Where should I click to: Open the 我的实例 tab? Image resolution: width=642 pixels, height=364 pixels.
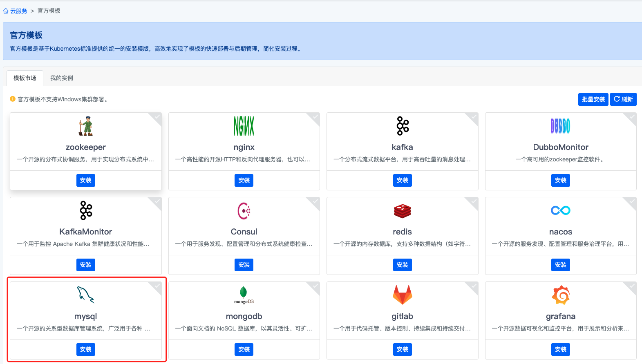coord(62,78)
